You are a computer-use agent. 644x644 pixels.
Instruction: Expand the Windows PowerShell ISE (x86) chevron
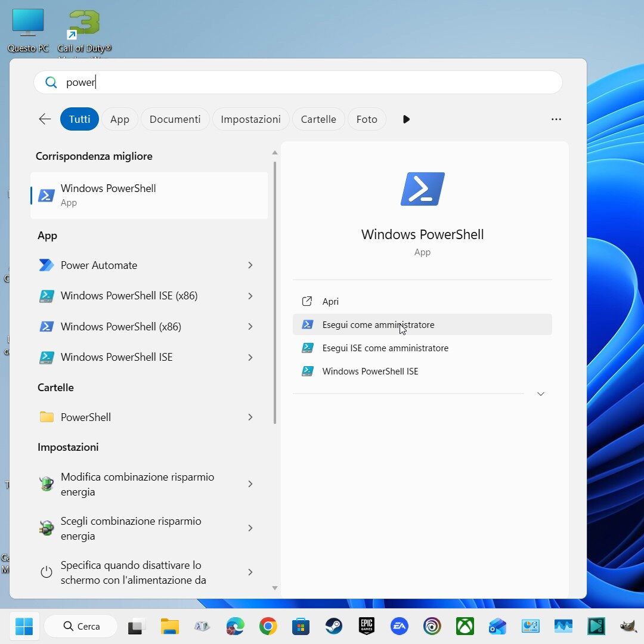pos(250,296)
